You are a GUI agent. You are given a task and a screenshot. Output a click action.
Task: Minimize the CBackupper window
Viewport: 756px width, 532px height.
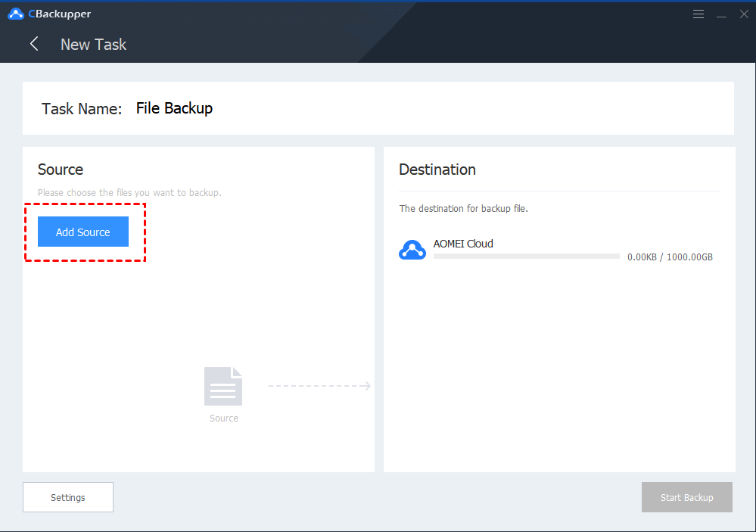(x=721, y=15)
